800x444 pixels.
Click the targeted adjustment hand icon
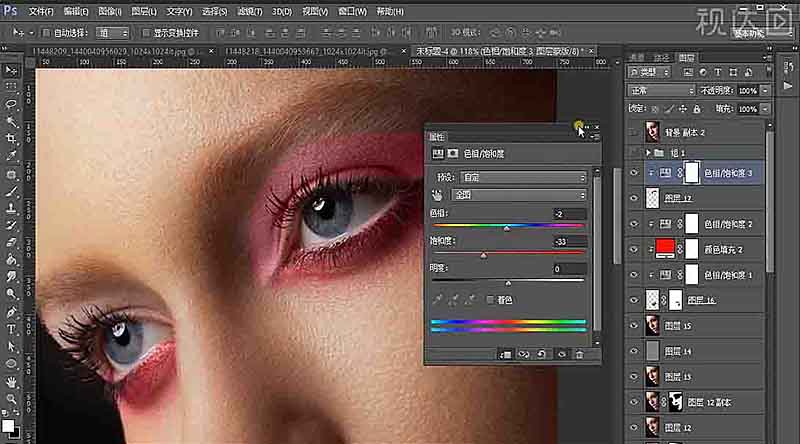coord(437,195)
